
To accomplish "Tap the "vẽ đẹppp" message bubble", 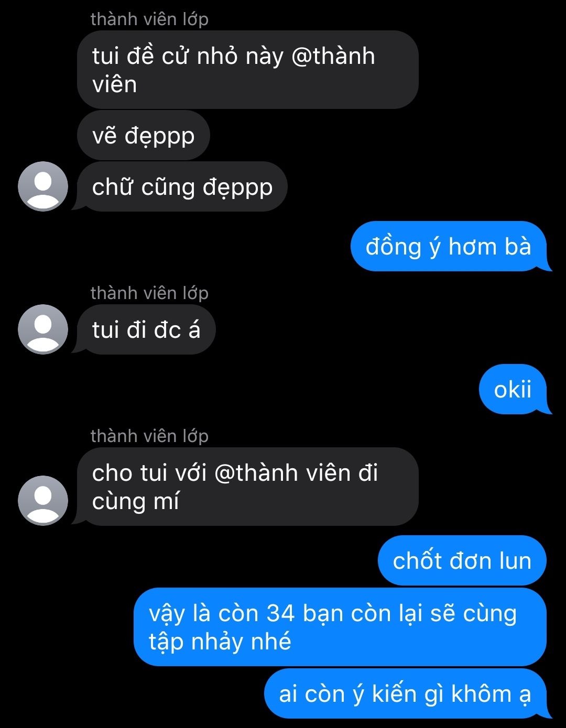I will [x=143, y=136].
